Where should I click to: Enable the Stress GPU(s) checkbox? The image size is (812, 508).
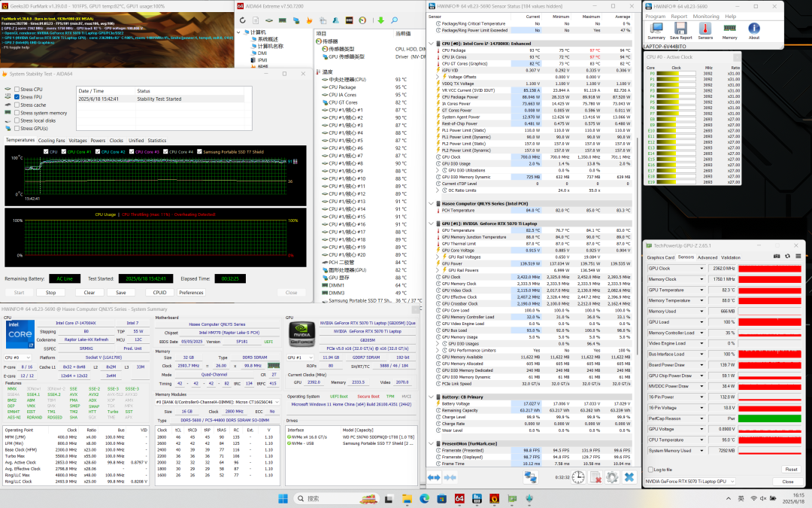[x=17, y=128]
